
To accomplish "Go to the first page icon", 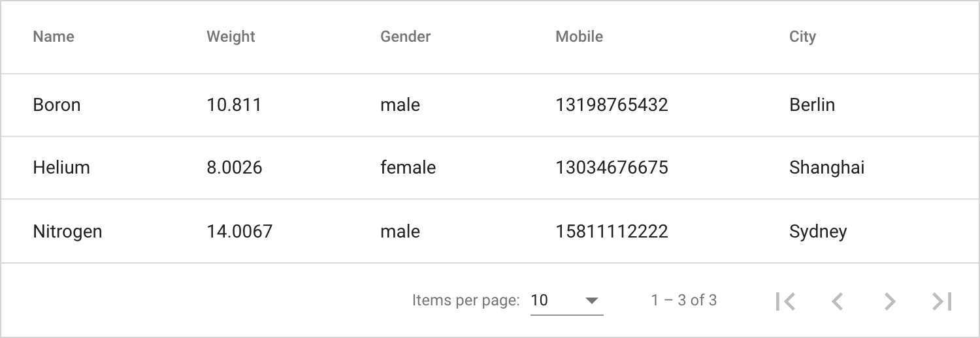I will (785, 301).
